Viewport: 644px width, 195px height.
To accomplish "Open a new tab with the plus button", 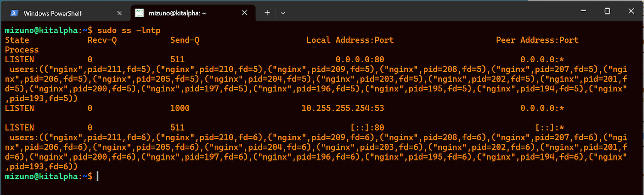I will point(267,13).
